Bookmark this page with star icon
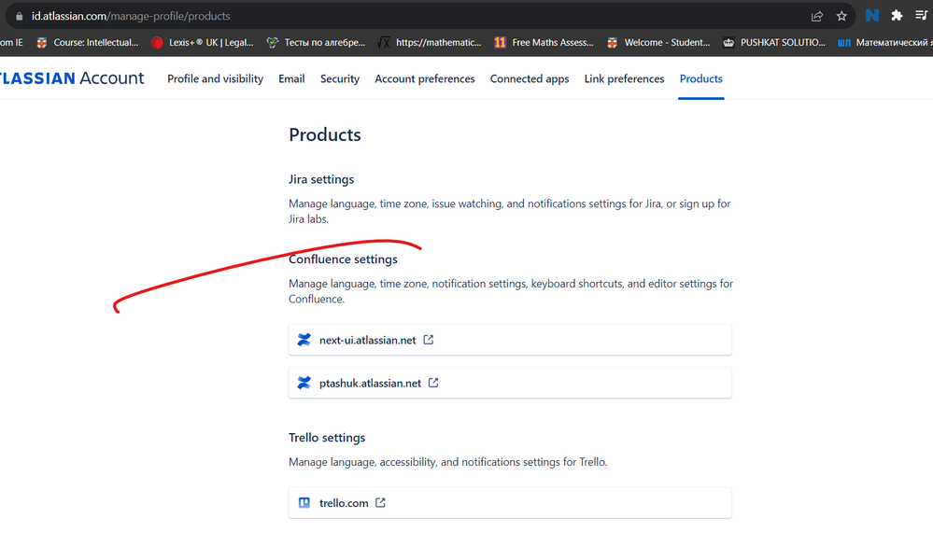Image resolution: width=933 pixels, height=560 pixels. point(841,16)
